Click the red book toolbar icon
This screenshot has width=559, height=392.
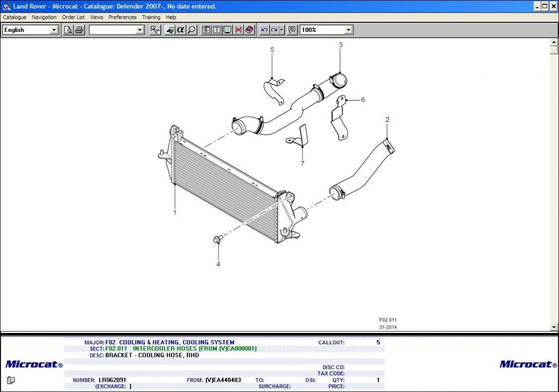point(249,30)
